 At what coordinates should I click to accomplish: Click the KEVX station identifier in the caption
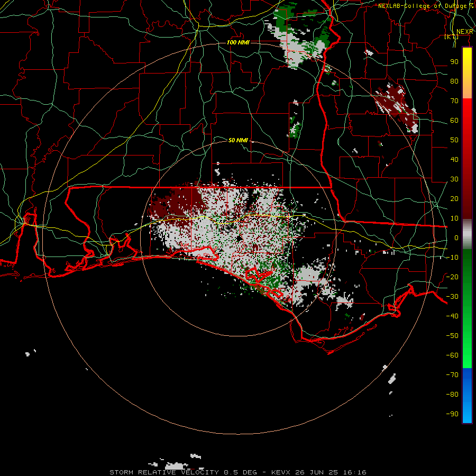click(281, 472)
